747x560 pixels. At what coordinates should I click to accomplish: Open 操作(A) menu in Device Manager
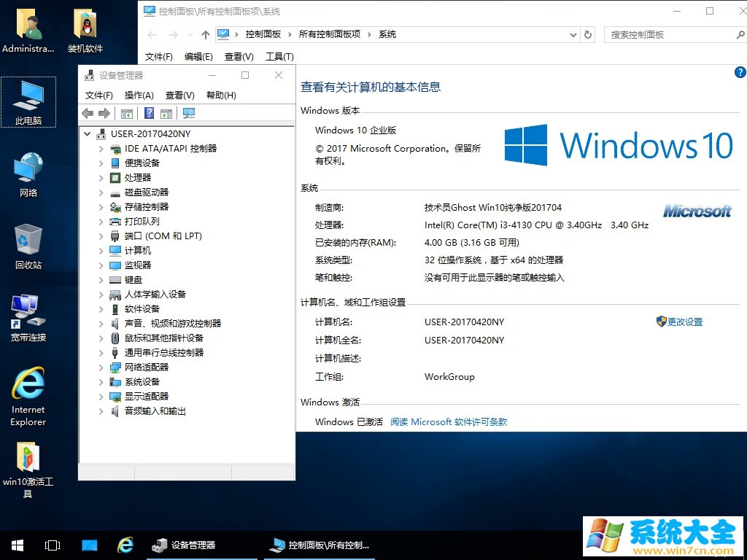pyautogui.click(x=139, y=95)
